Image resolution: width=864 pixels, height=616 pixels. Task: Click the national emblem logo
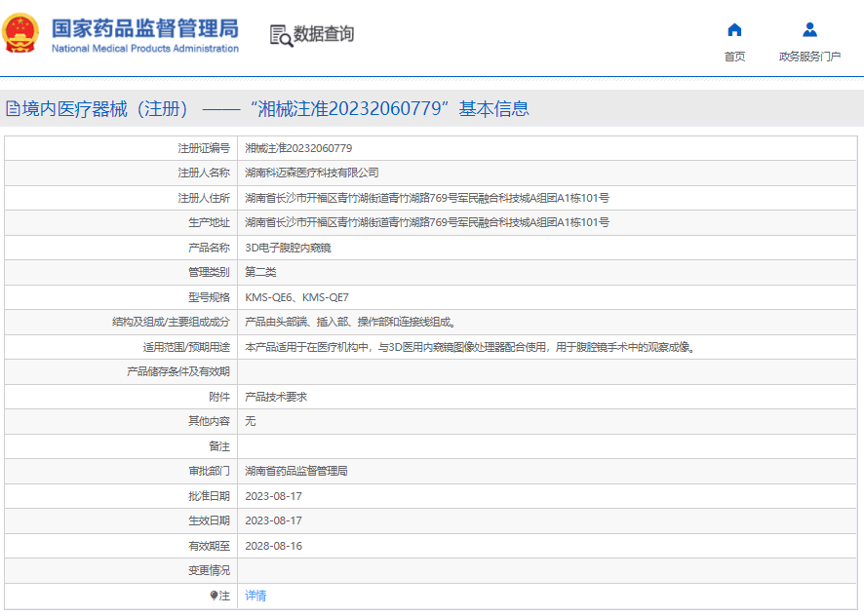pos(20,33)
